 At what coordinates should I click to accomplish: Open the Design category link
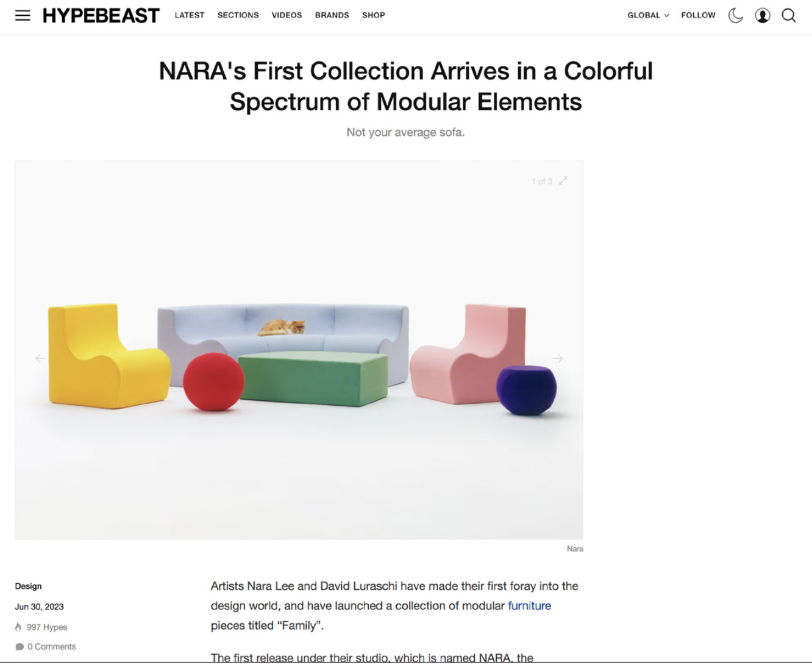pyautogui.click(x=29, y=586)
